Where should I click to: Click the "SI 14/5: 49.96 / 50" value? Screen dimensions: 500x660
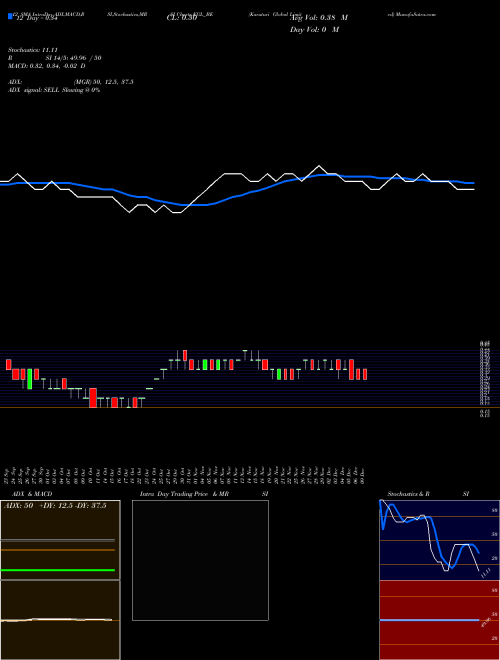74,58
